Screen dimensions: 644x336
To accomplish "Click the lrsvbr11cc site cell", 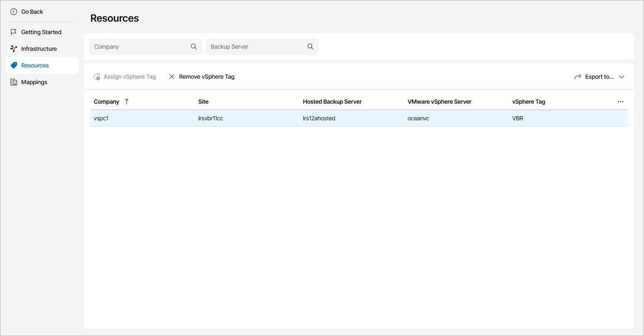I will point(210,118).
